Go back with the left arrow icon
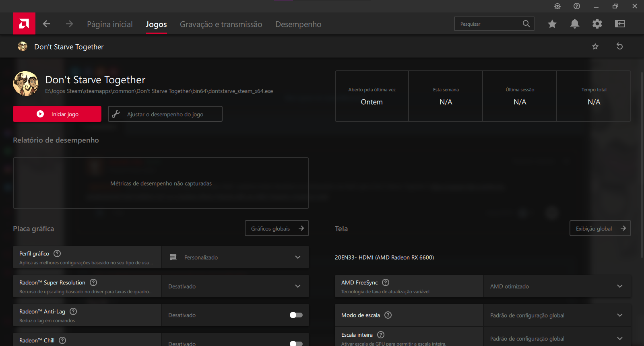Viewport: 644px width, 346px height. click(x=47, y=24)
